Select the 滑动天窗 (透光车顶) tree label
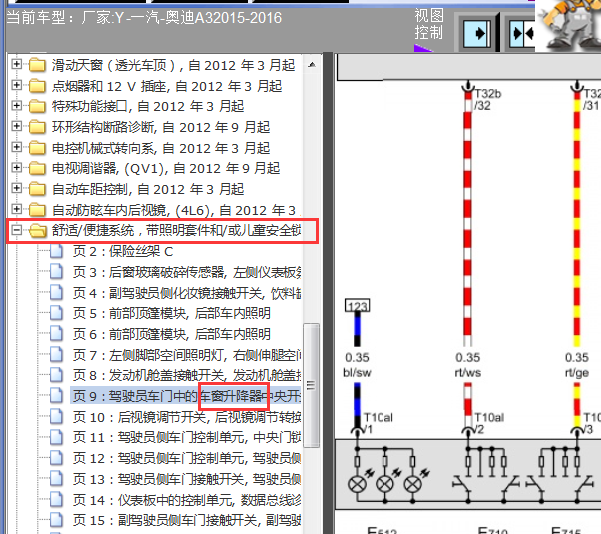 (x=174, y=65)
